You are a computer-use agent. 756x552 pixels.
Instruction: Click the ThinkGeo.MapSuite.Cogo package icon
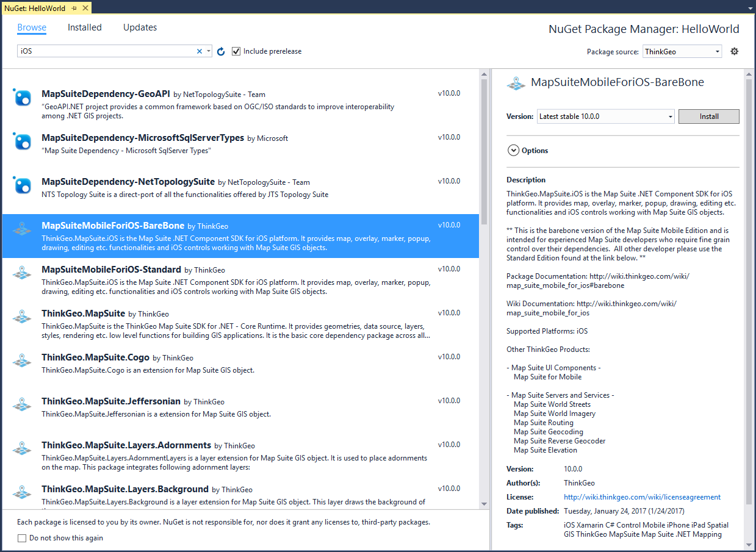(x=23, y=361)
